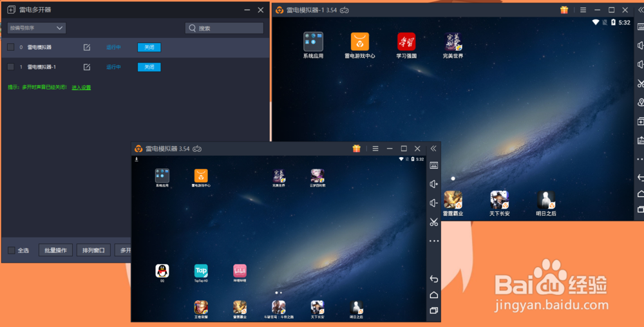Launch 明日之后 in the 雷电模拟器-1 window
The image size is (644, 327).
546,200
